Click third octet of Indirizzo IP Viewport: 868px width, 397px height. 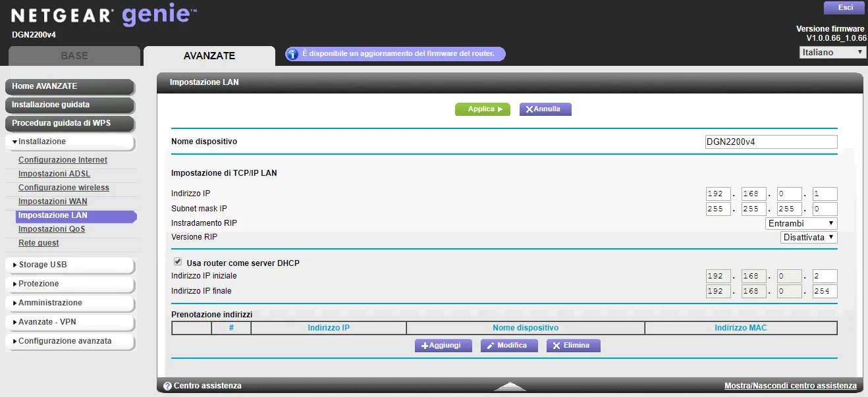pyautogui.click(x=789, y=194)
